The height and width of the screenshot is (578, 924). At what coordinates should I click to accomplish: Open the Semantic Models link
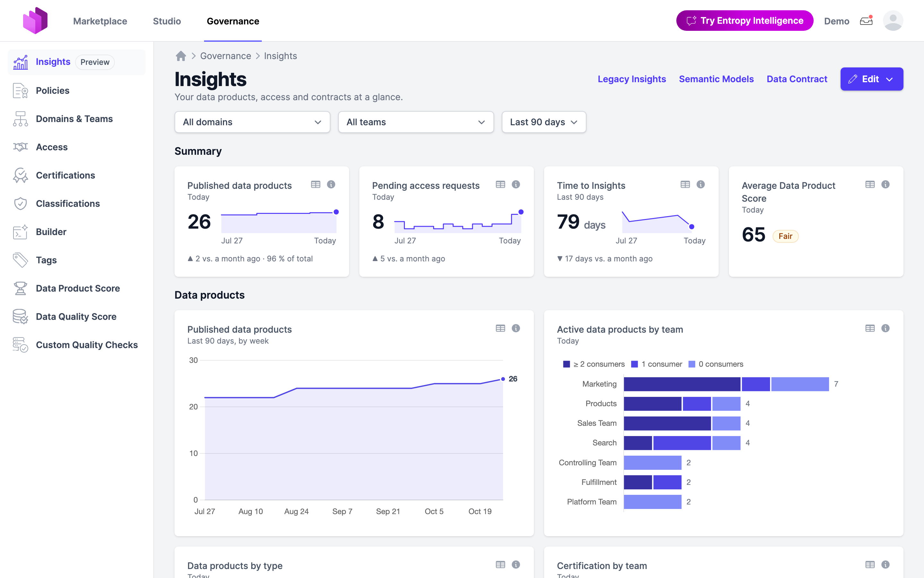pos(716,79)
